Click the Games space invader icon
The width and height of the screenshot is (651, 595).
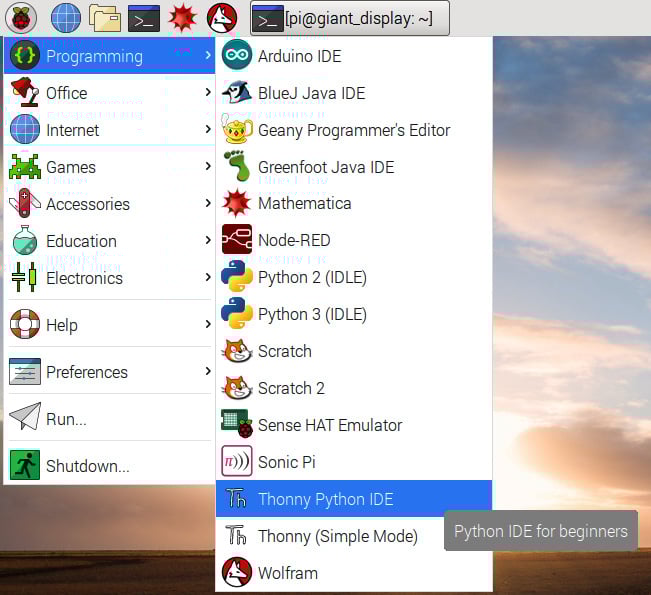(x=25, y=167)
